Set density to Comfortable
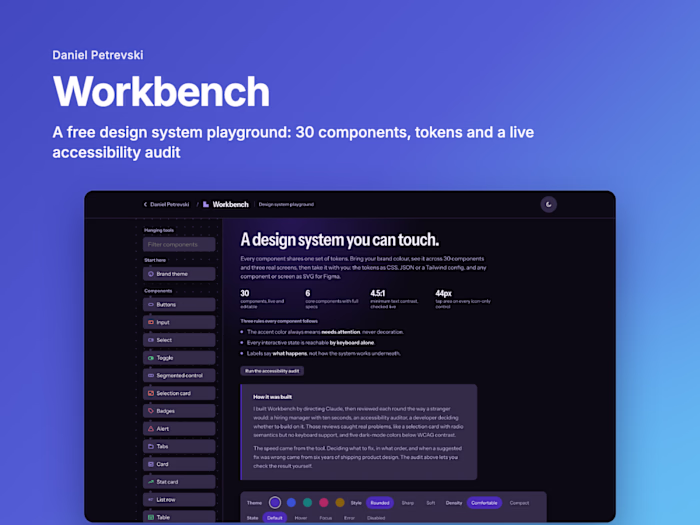The image size is (700, 525). (x=484, y=503)
